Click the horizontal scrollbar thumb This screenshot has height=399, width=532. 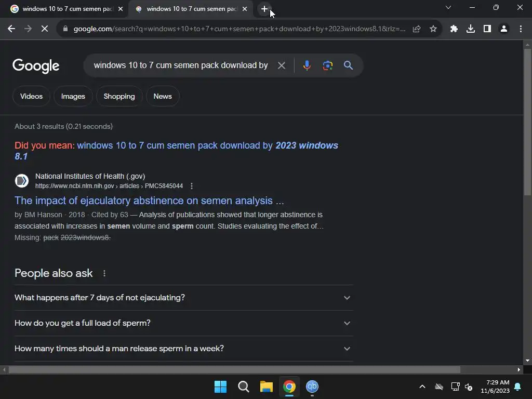(234, 369)
